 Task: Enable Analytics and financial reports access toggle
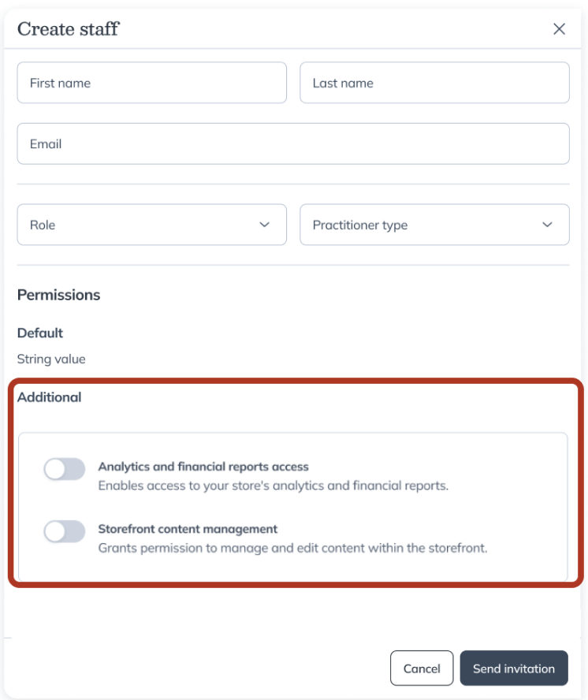coord(65,470)
